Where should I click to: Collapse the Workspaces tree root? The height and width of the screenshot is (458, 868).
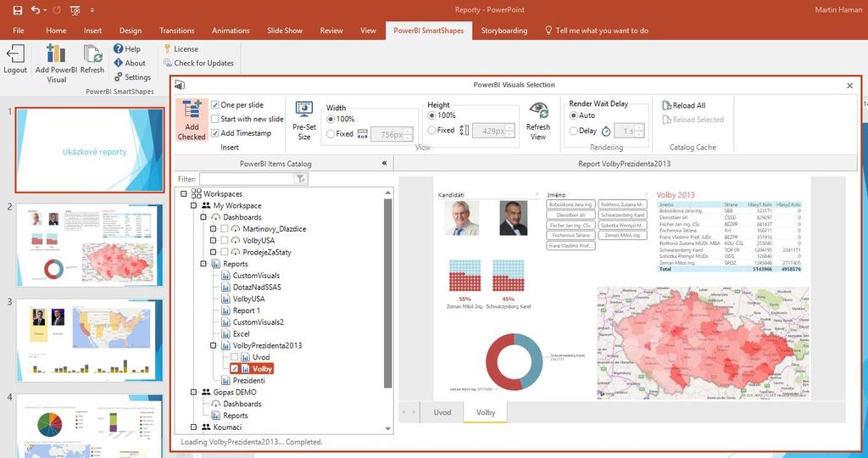tap(184, 194)
